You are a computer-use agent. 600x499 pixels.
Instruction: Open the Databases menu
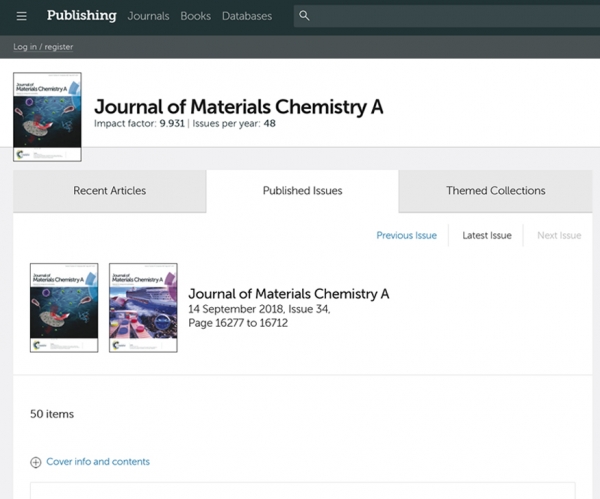pyautogui.click(x=247, y=16)
